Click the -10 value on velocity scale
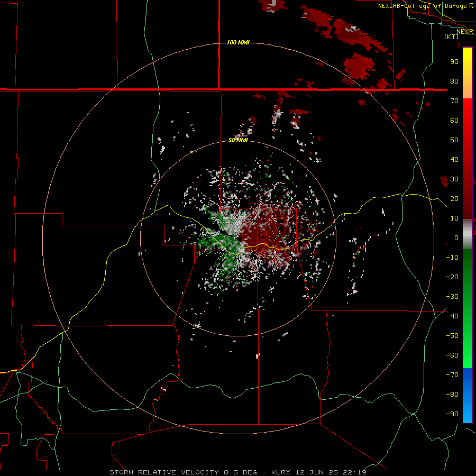This screenshot has height=476, width=476. pyautogui.click(x=452, y=258)
